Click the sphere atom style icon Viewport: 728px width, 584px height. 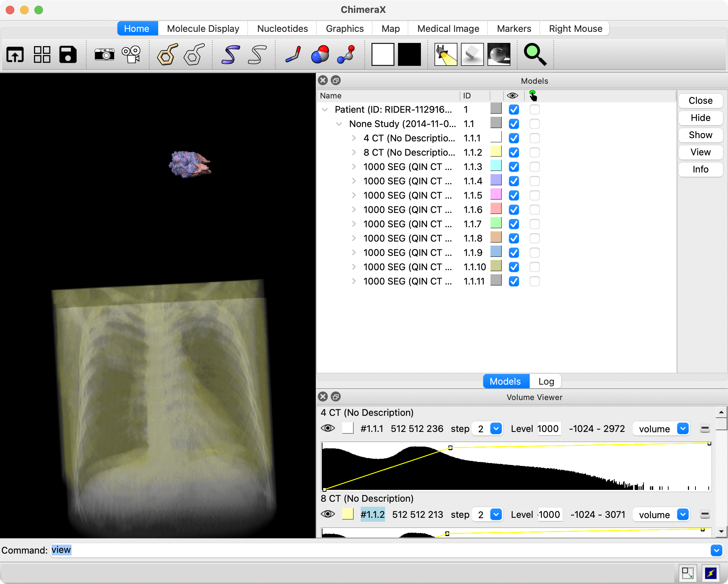click(x=320, y=54)
